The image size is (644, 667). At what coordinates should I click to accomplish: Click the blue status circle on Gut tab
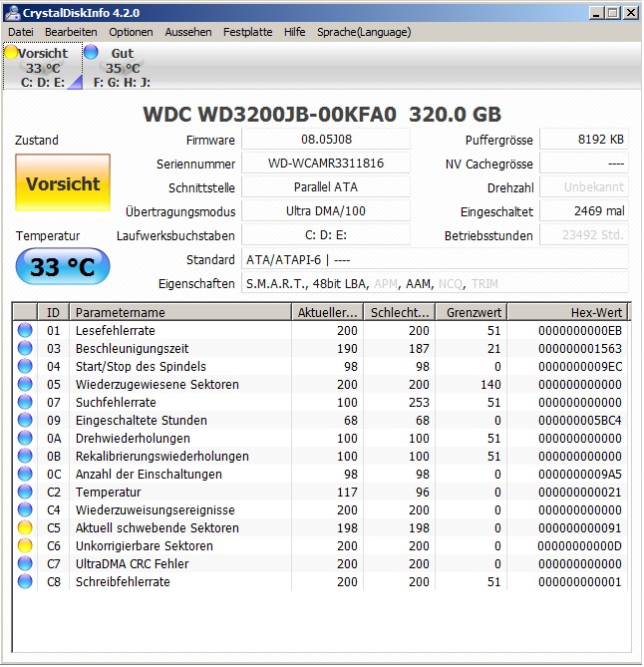click(91, 52)
